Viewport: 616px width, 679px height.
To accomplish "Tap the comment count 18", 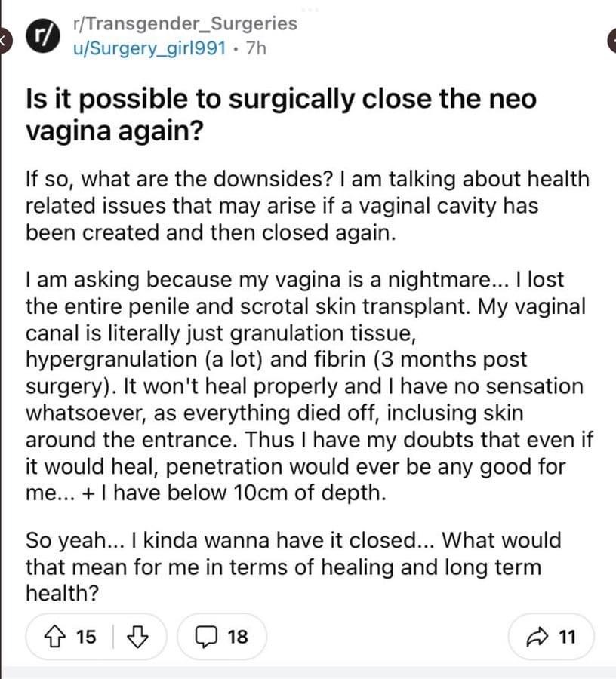I will point(238,637).
